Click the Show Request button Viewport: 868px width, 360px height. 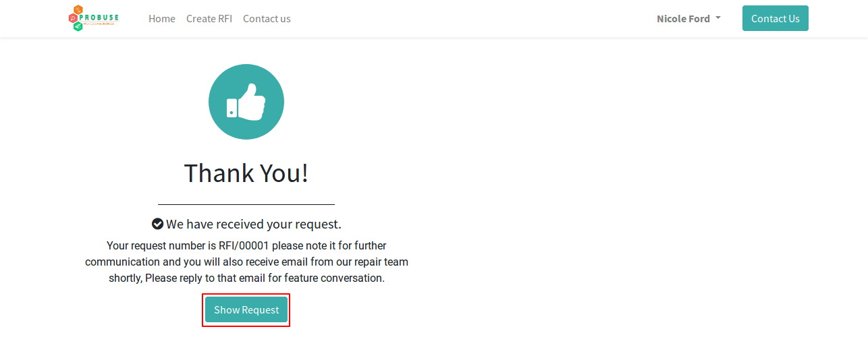[x=246, y=309]
